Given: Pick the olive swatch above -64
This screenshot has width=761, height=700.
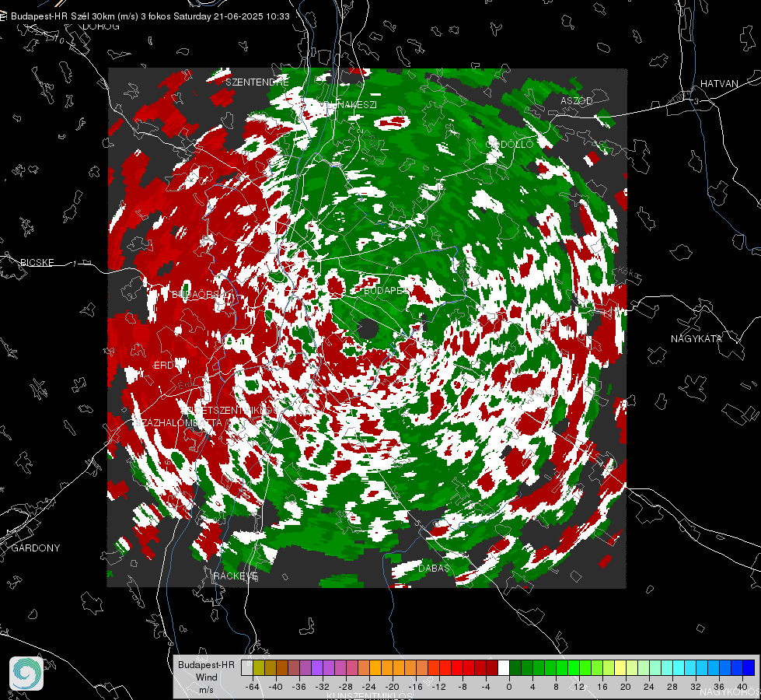Looking at the screenshot, I should tap(259, 667).
